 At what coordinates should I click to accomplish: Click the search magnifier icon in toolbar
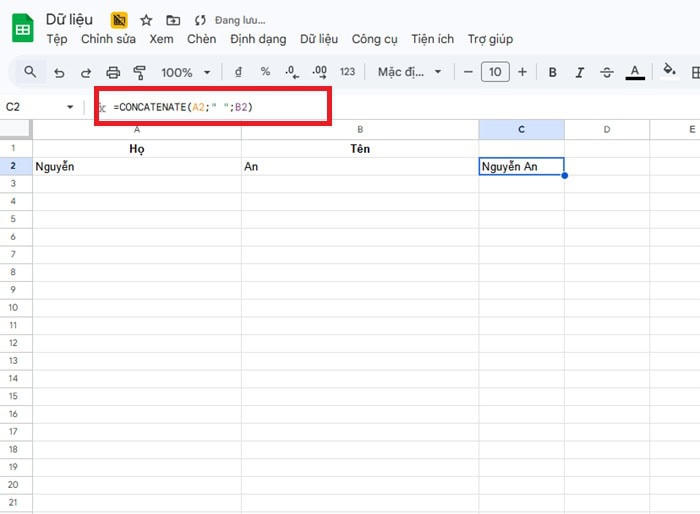pos(30,72)
